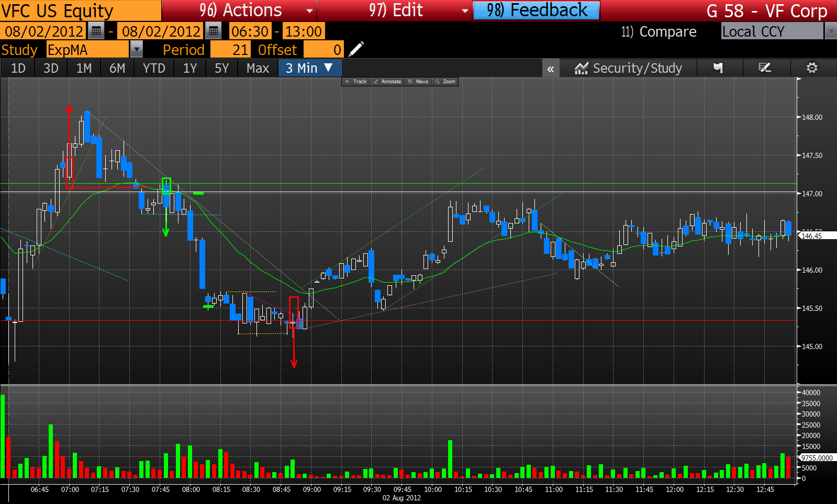Open the start date calendar picker
The image size is (837, 504).
(x=96, y=31)
